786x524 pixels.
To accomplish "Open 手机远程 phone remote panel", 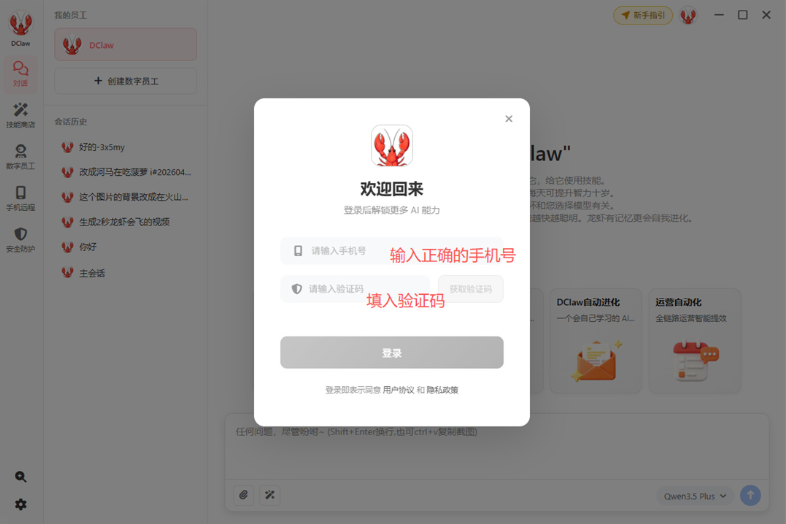I will click(21, 198).
